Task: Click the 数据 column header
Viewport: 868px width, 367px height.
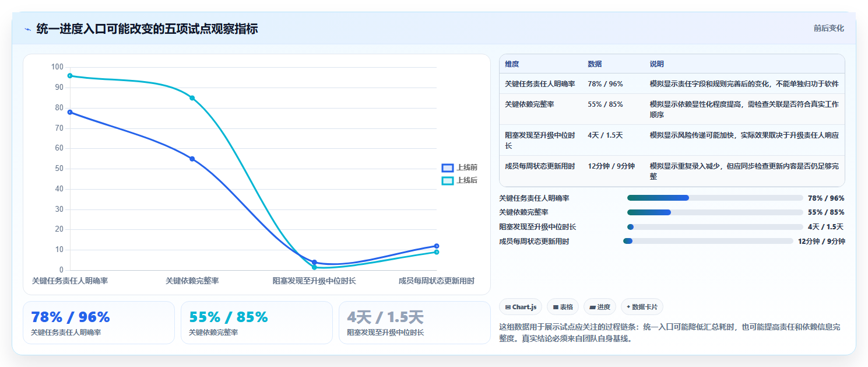Action: [x=595, y=64]
